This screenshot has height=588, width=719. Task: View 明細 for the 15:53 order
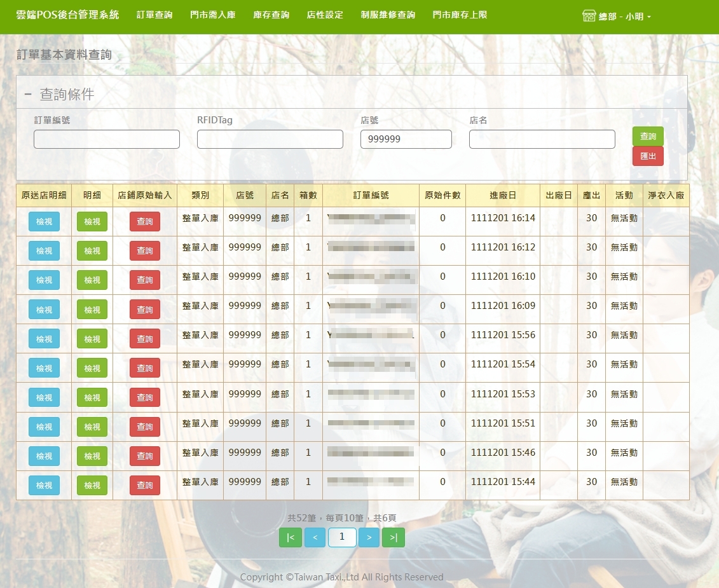click(x=92, y=398)
